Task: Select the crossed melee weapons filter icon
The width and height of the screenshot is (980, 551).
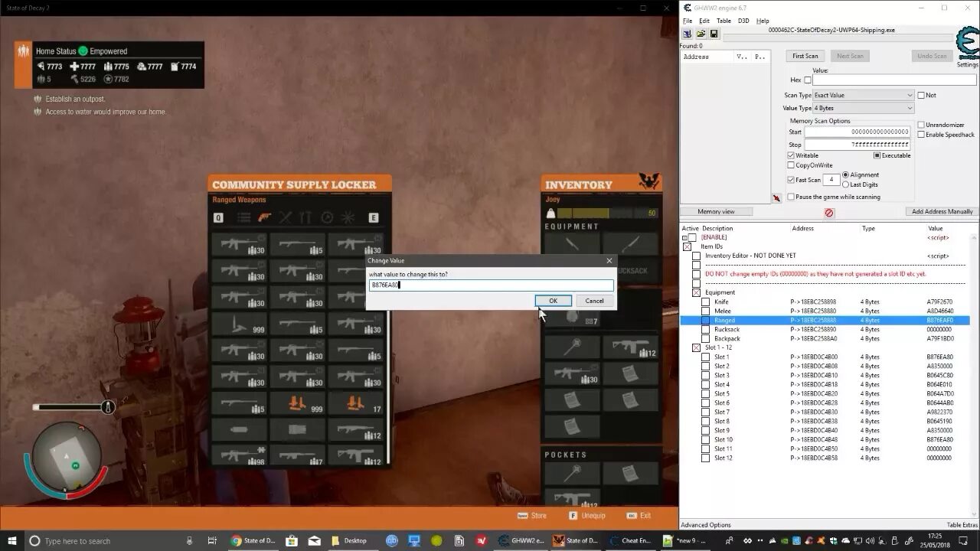Action: [x=286, y=218]
